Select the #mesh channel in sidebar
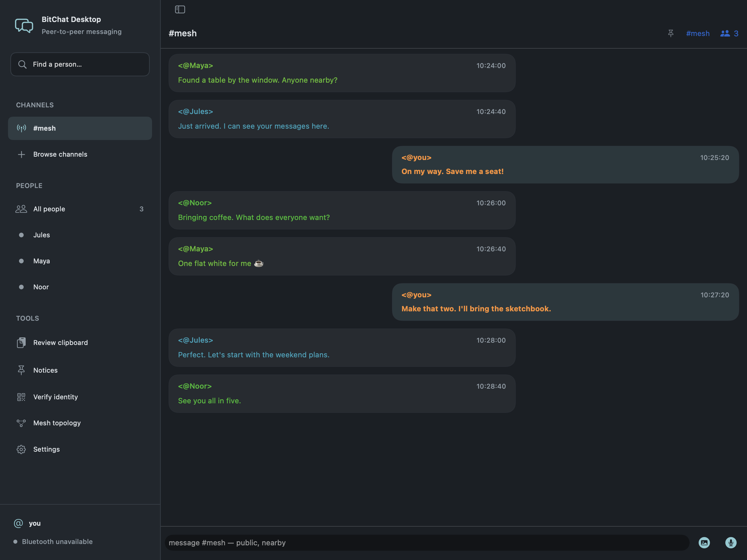 point(80,128)
